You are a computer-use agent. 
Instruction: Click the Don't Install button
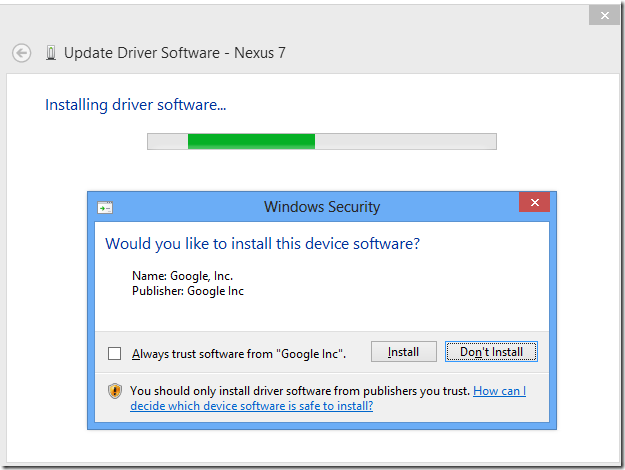(491, 352)
